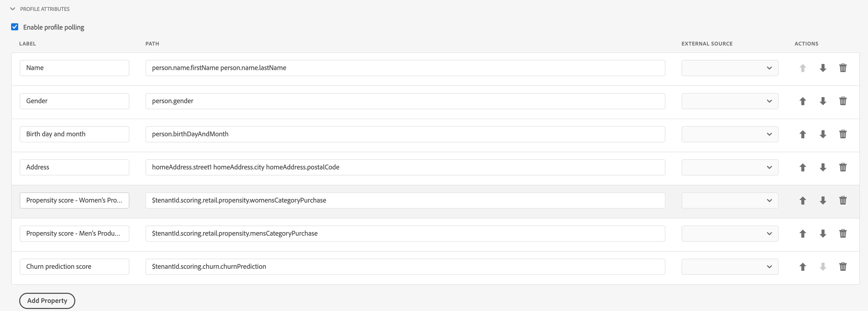868x311 pixels.
Task: Delete the Address property row
Action: coord(843,167)
